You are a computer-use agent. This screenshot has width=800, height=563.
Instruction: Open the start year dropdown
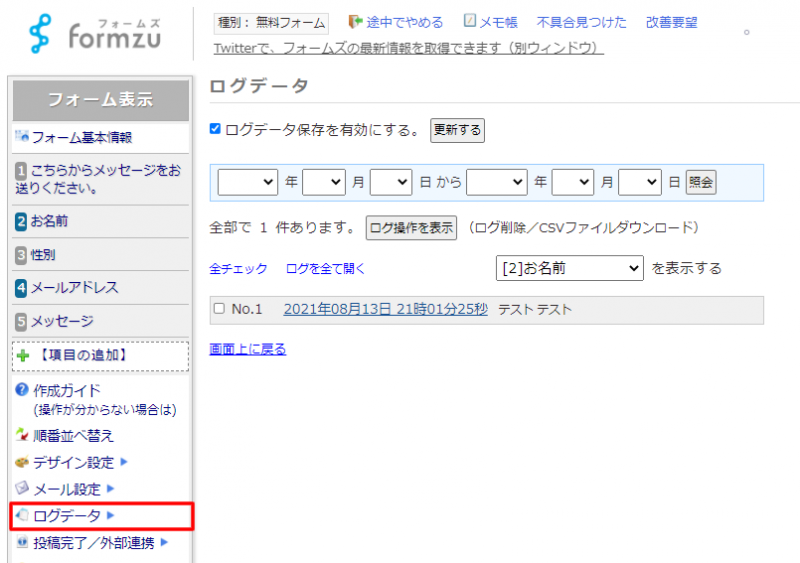pyautogui.click(x=247, y=182)
